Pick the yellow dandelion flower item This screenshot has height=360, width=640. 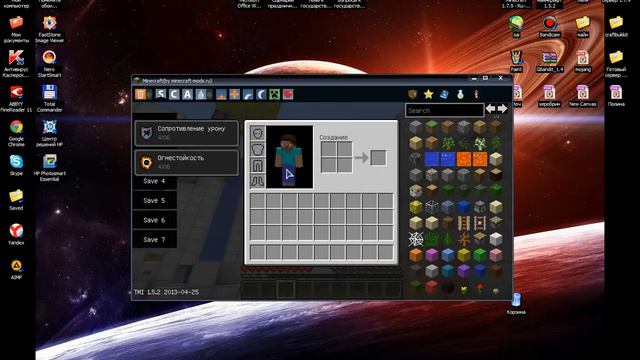[x=464, y=289]
